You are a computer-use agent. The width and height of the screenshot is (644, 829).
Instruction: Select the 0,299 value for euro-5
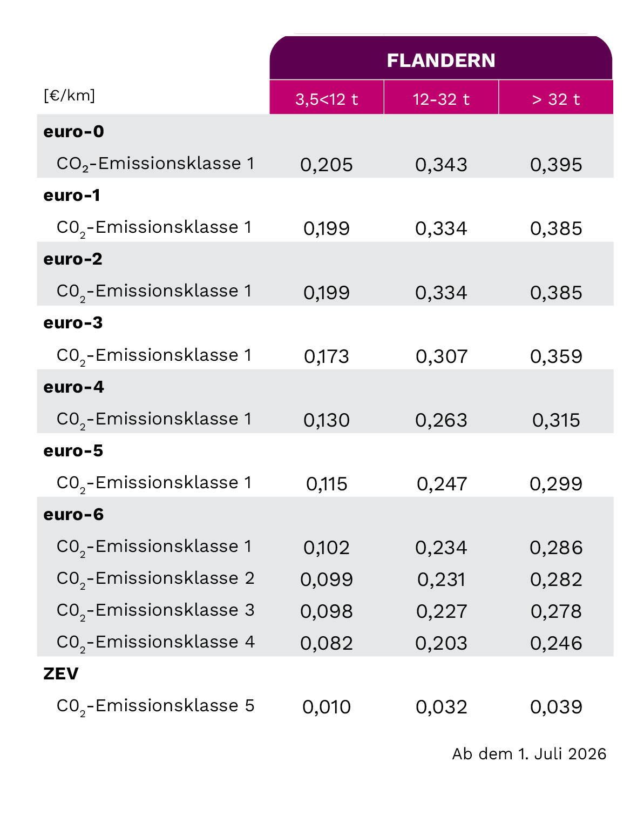click(x=556, y=484)
